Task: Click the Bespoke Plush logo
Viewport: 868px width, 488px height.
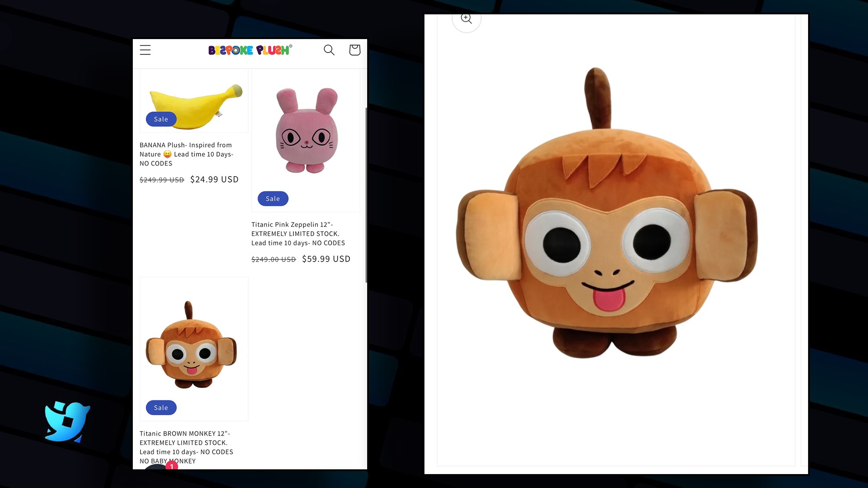Action: point(250,50)
